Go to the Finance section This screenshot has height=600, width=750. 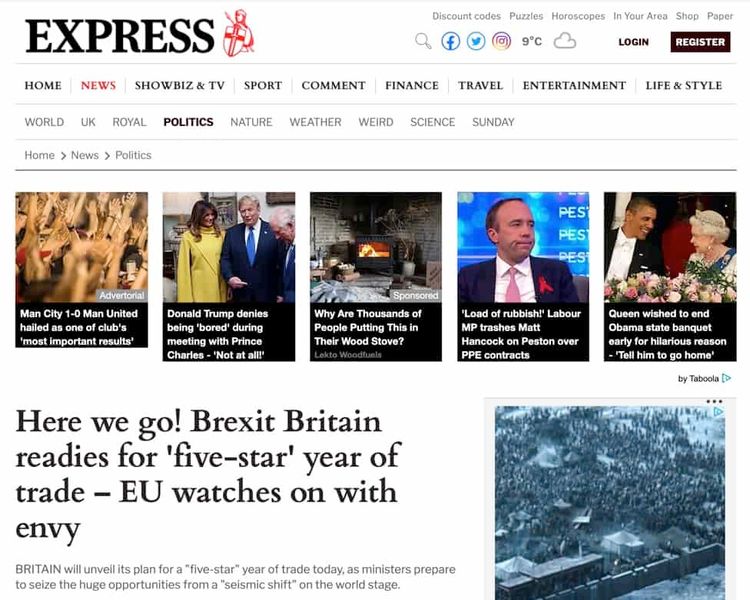pos(412,85)
